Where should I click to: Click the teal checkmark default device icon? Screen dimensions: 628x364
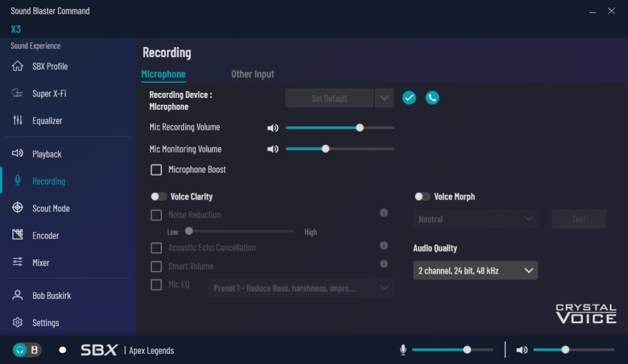tap(409, 98)
